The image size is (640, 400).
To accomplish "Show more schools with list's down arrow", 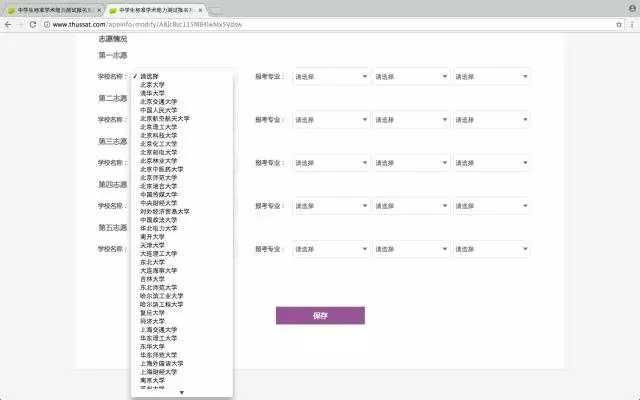I will point(182,393).
